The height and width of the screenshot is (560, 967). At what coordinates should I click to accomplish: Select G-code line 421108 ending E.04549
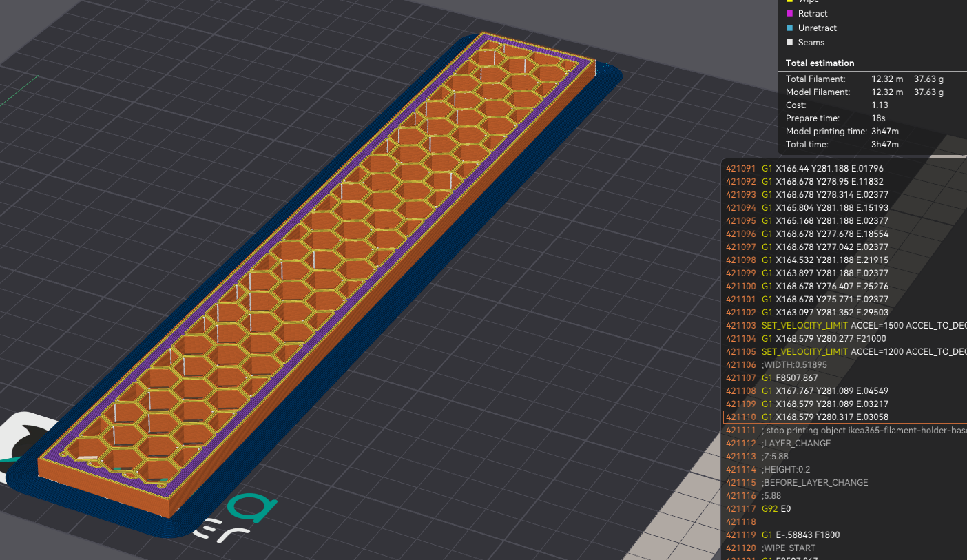tap(844, 391)
